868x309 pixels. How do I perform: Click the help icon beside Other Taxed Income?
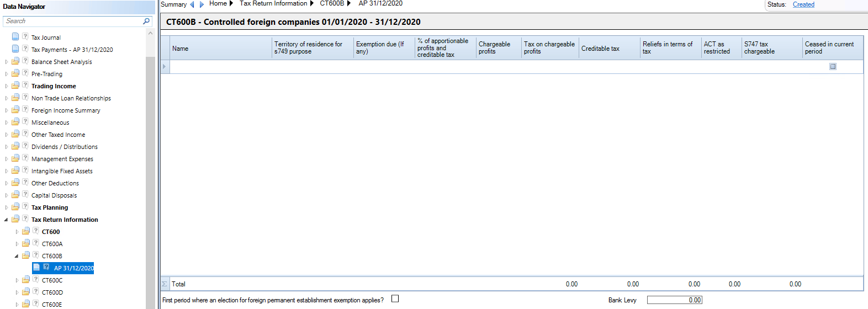click(x=25, y=134)
